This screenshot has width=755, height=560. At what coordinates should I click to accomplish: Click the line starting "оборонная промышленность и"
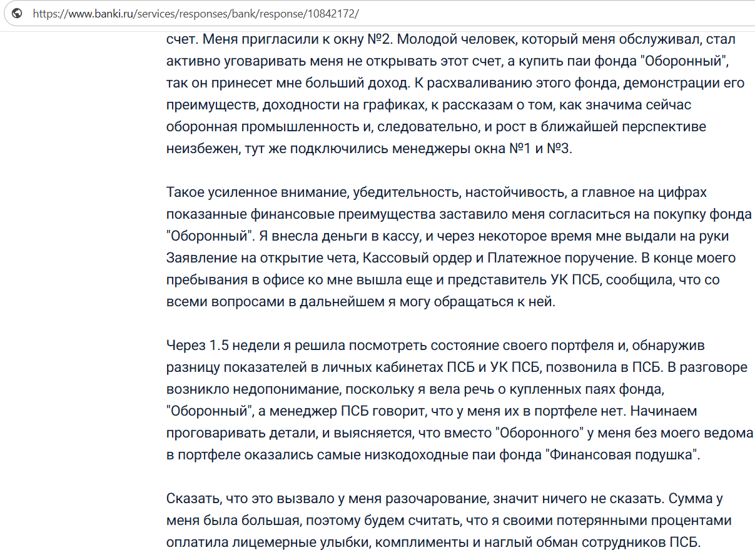(436, 127)
